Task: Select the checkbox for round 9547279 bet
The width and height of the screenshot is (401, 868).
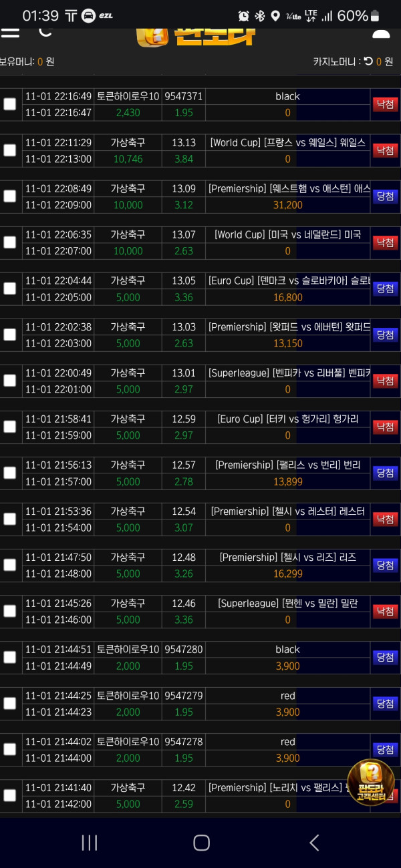Action: (x=10, y=703)
